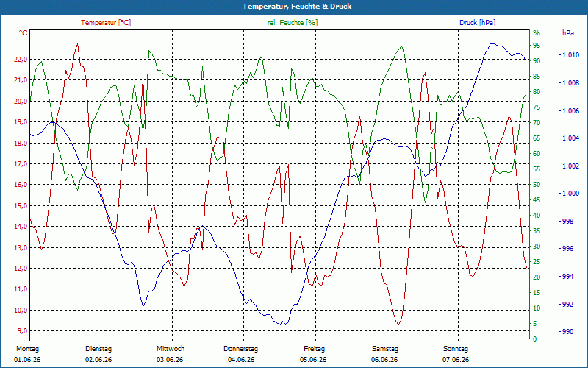Click the 95 humidity axis tick
Screen dimensions: 588x368
pyautogui.click(x=537, y=46)
